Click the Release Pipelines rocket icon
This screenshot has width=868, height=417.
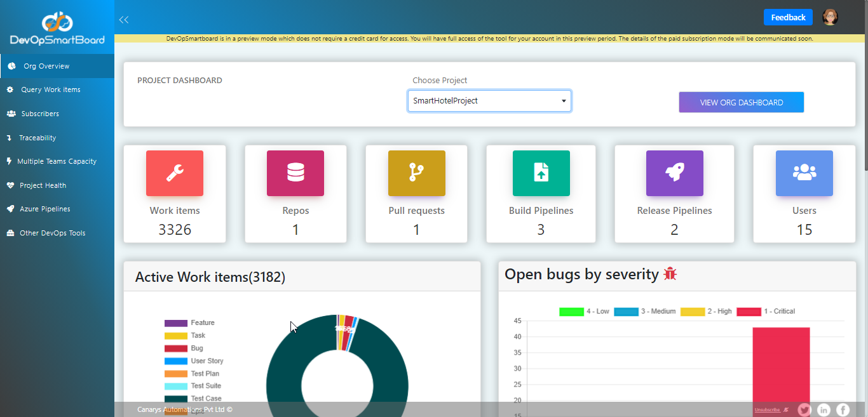pos(675,173)
